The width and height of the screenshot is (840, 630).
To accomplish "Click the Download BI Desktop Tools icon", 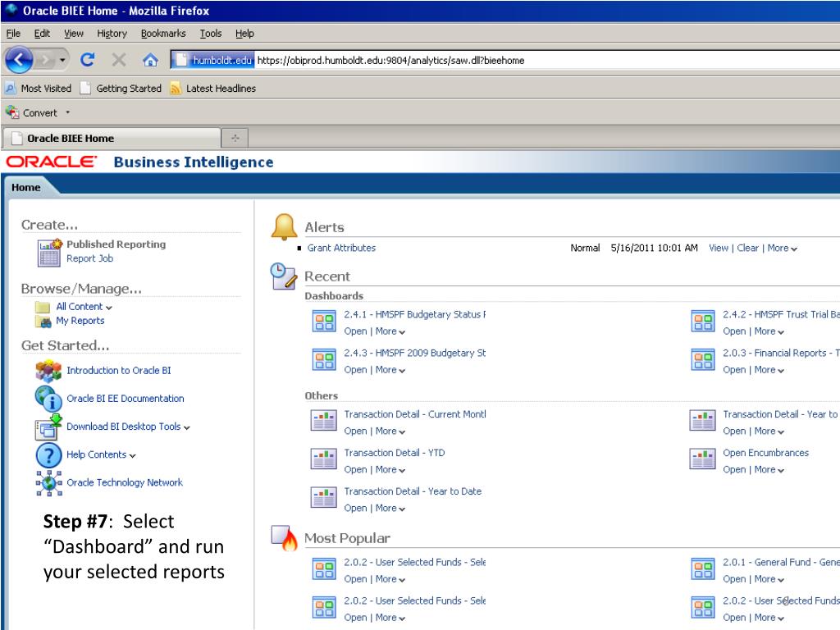I will pyautogui.click(x=48, y=427).
